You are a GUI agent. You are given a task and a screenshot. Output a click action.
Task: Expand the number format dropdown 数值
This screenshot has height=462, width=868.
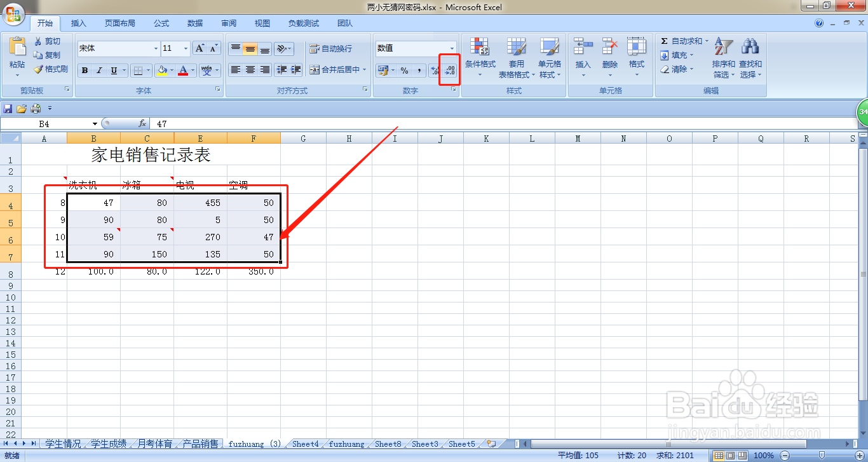[452, 48]
